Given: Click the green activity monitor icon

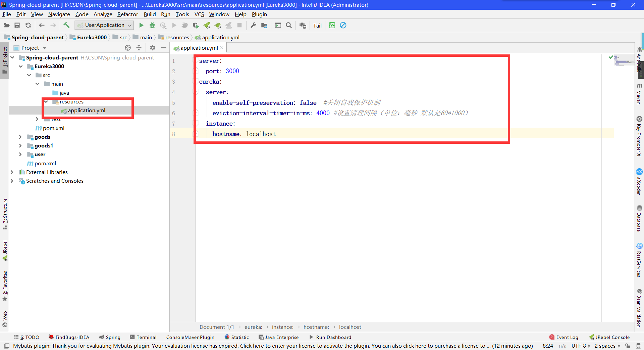Looking at the screenshot, I should [x=332, y=25].
